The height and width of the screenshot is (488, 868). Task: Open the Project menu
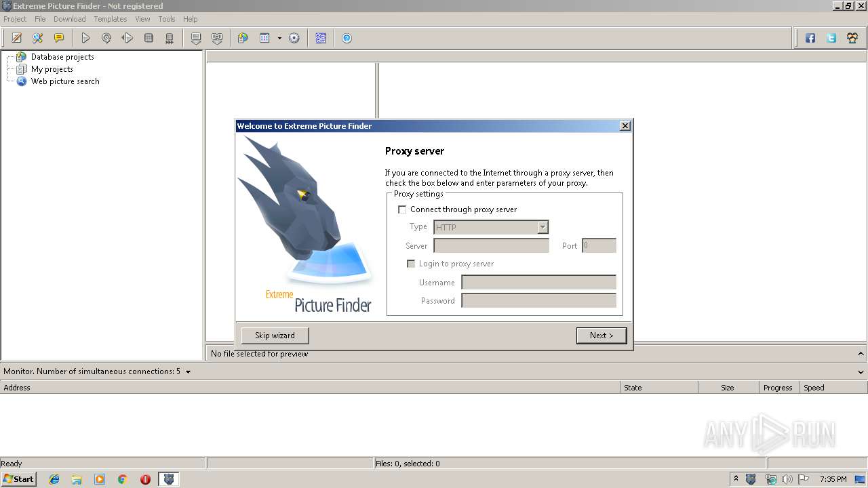click(15, 19)
